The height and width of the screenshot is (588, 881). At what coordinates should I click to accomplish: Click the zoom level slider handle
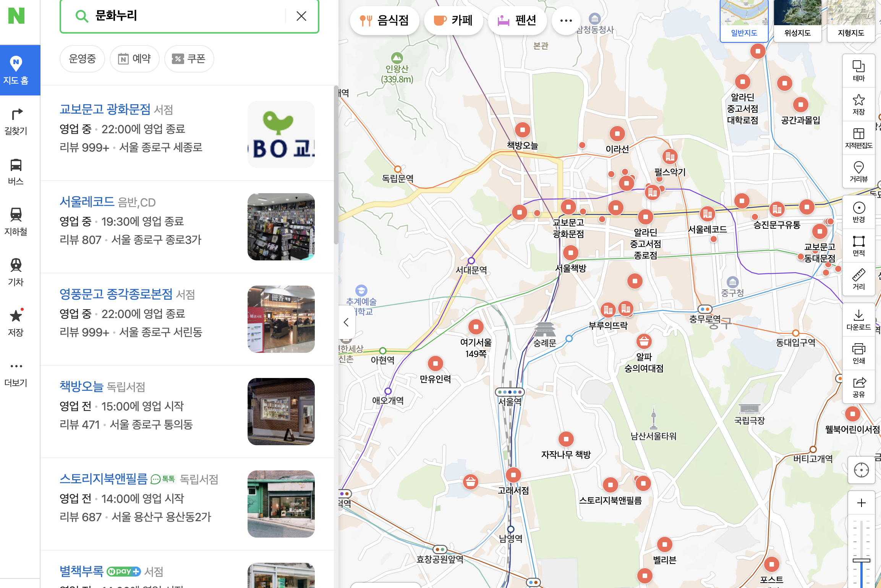coord(861,560)
